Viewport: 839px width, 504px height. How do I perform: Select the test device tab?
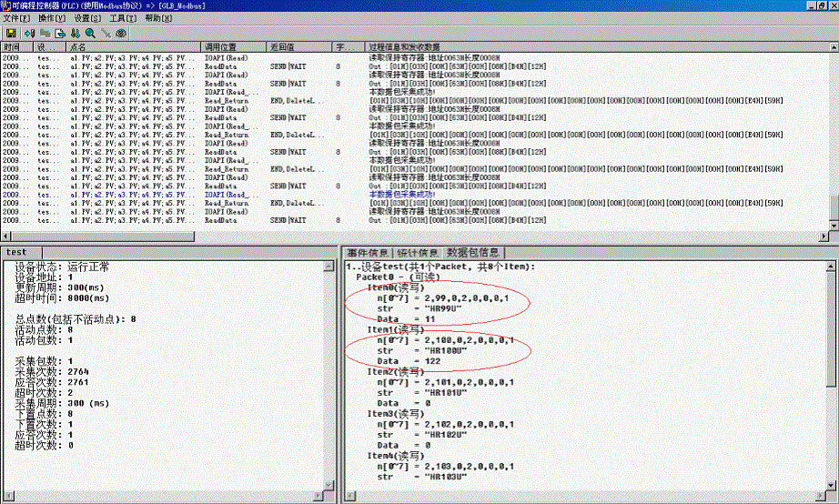tap(18, 252)
